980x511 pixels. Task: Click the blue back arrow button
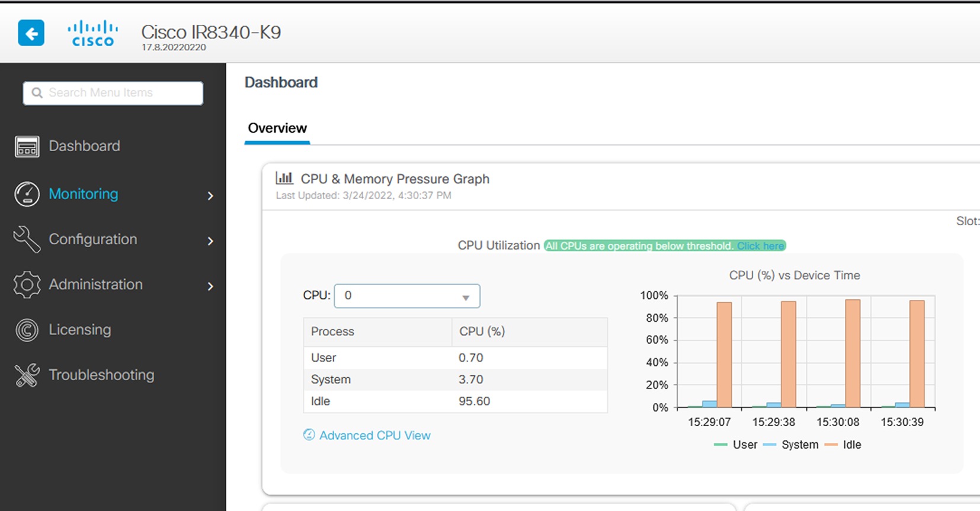[31, 33]
